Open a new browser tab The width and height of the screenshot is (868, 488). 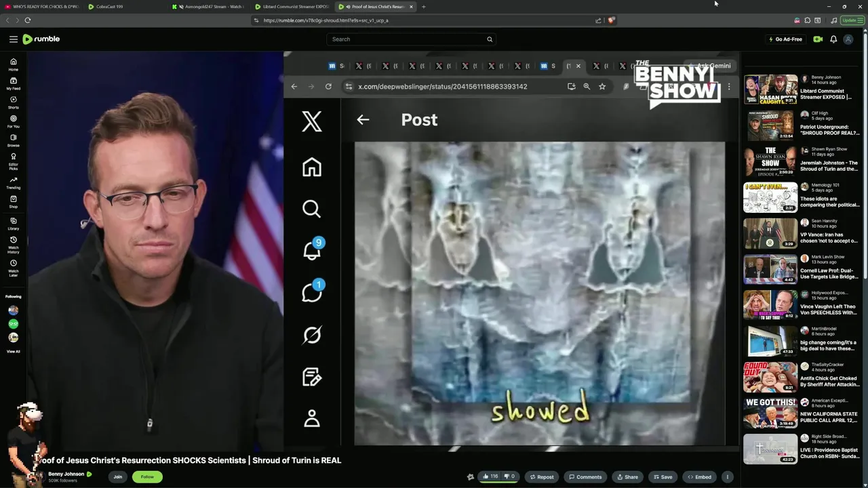pyautogui.click(x=423, y=7)
